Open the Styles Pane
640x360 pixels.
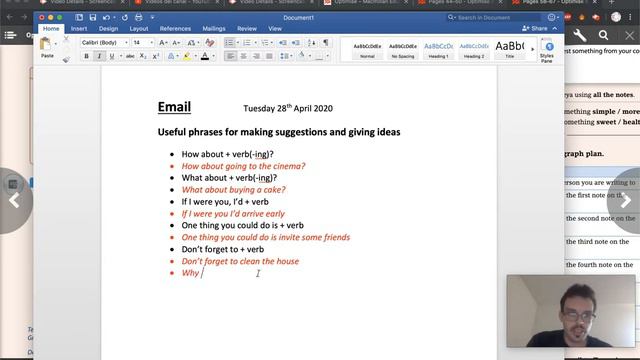tap(547, 51)
